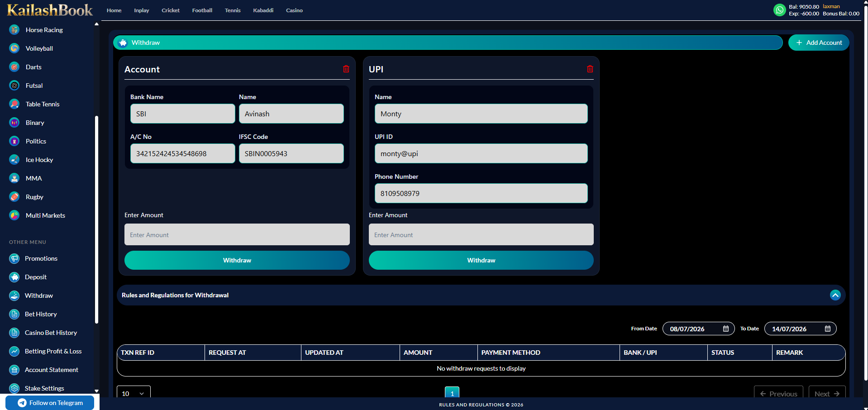Delete the bank Account card with trash icon

[346, 69]
